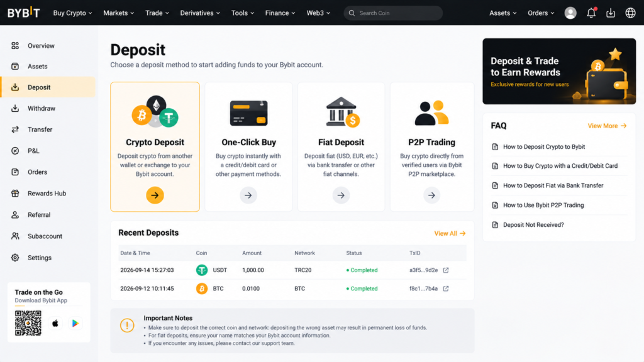Click View More in FAQ
The width and height of the screenshot is (644, 362).
(x=607, y=126)
